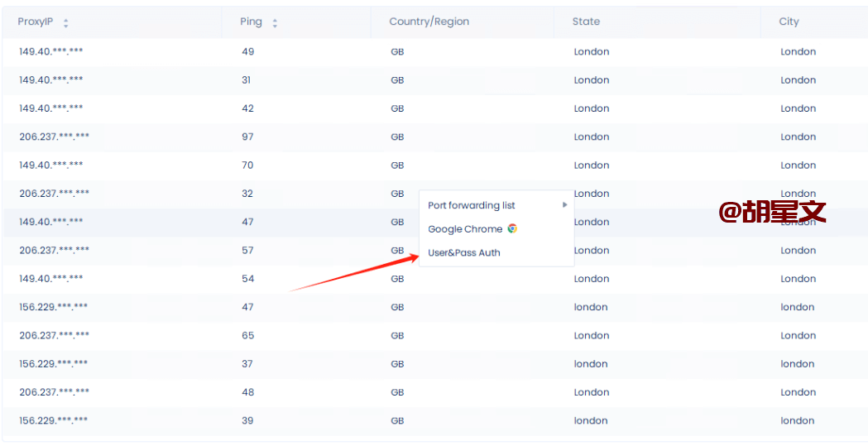Click GB in the row with ping 39
This screenshot has width=868, height=446.
coord(397,420)
